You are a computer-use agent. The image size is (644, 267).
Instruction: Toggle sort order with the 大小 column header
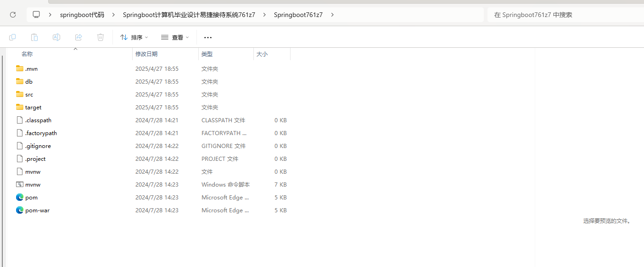pos(262,54)
